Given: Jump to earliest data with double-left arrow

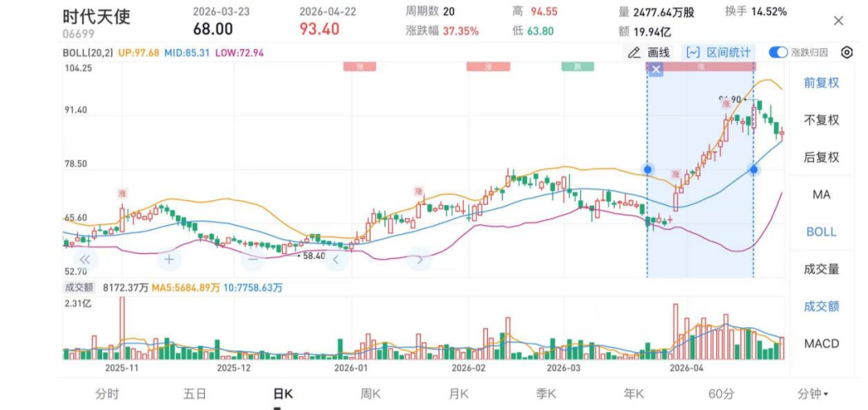Looking at the screenshot, I should coord(84,260).
